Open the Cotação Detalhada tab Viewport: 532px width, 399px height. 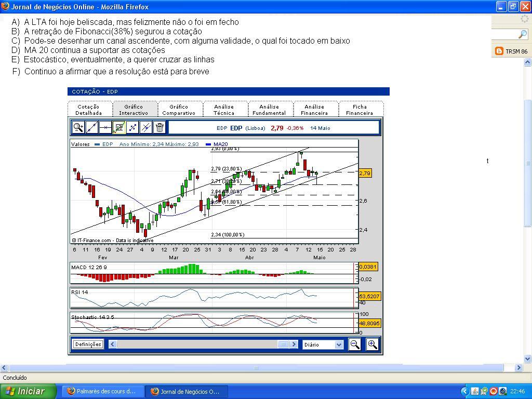point(88,110)
